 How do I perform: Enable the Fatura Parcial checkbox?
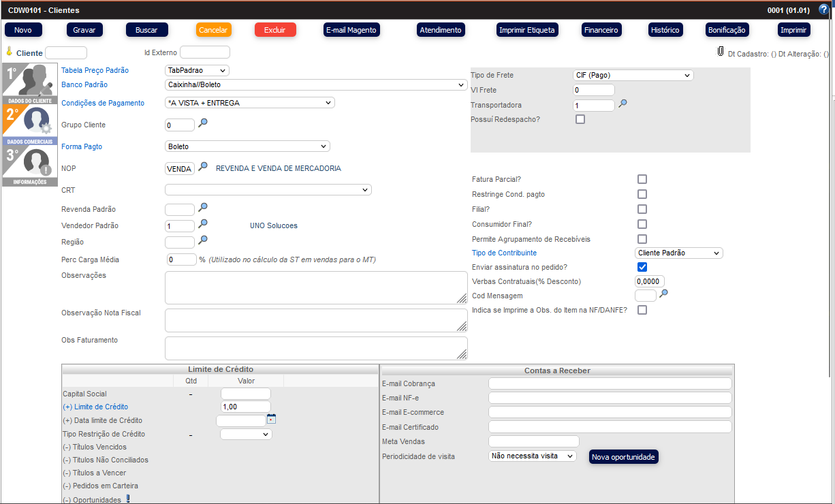point(642,179)
